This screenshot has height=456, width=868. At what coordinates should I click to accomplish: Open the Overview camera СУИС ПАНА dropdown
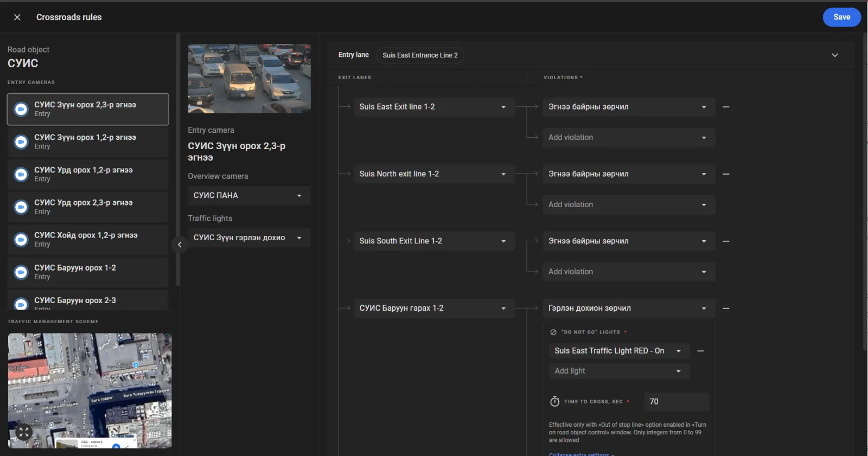249,196
